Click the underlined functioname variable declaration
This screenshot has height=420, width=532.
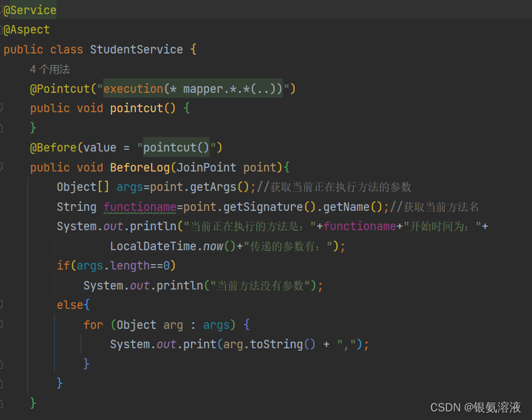139,207
